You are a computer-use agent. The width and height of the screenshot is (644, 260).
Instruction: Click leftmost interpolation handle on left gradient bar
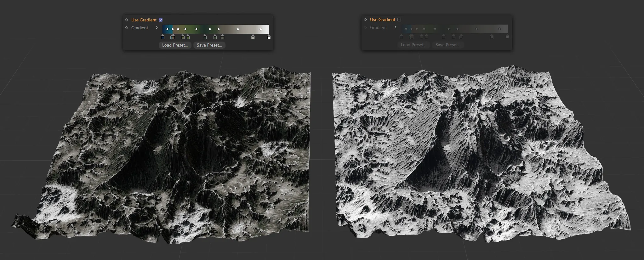pyautogui.click(x=167, y=29)
